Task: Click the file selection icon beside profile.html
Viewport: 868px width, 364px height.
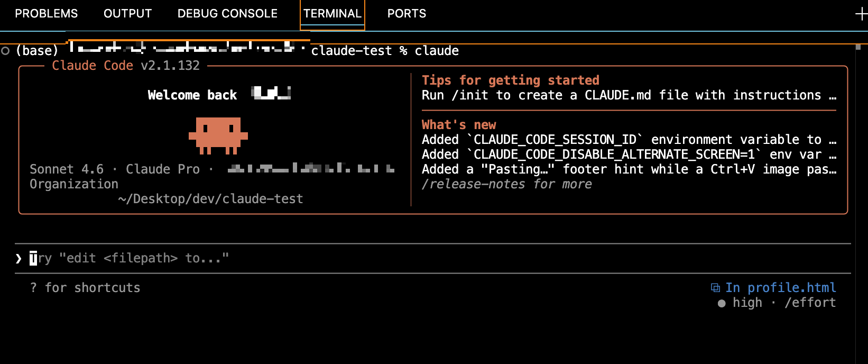Action: tap(715, 288)
